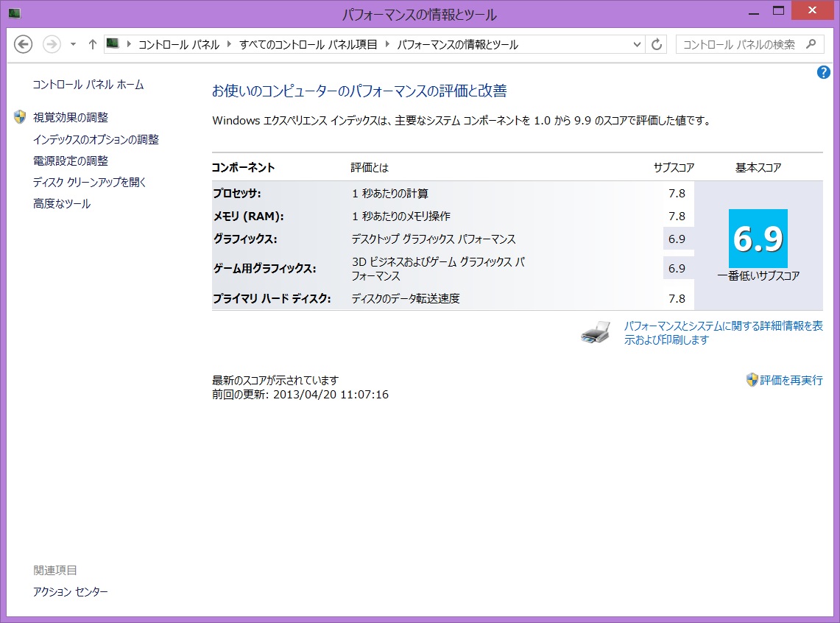Image resolution: width=840 pixels, height=623 pixels.
Task: Click the magnifier search icon
Action: pyautogui.click(x=811, y=44)
